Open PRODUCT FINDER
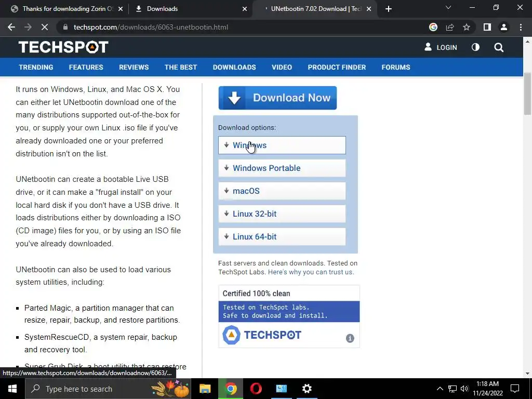532x399 pixels. click(337, 67)
